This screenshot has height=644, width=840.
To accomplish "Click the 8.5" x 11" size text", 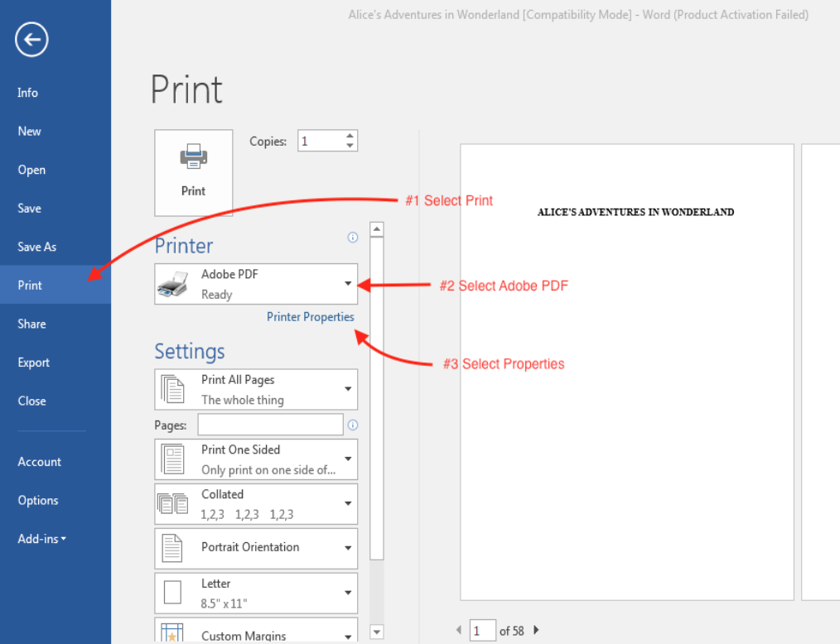I will pyautogui.click(x=224, y=603).
